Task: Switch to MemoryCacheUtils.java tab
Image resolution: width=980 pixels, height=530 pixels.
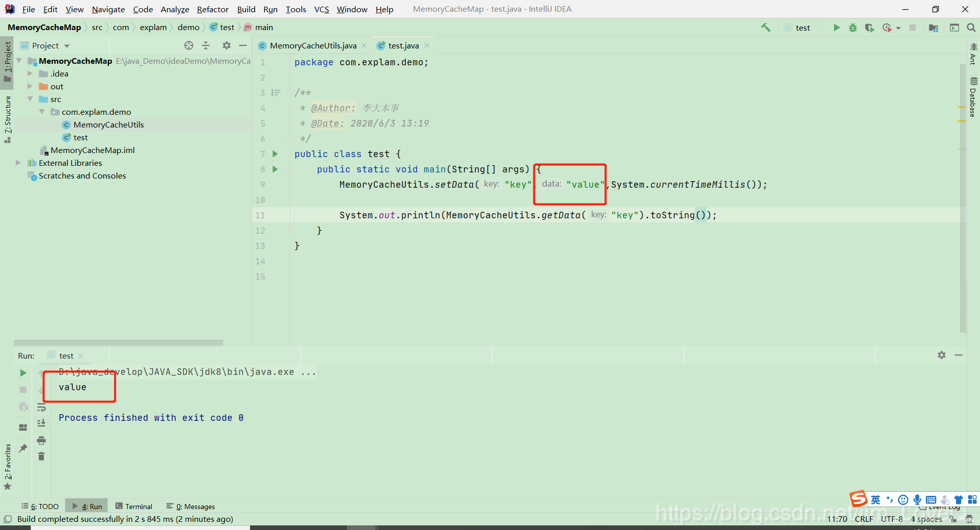Action: 313,45
